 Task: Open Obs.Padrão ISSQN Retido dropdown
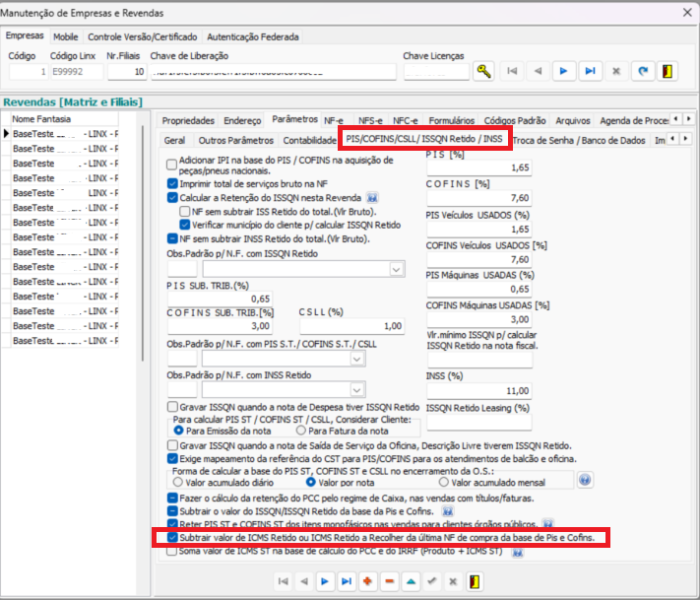[396, 269]
